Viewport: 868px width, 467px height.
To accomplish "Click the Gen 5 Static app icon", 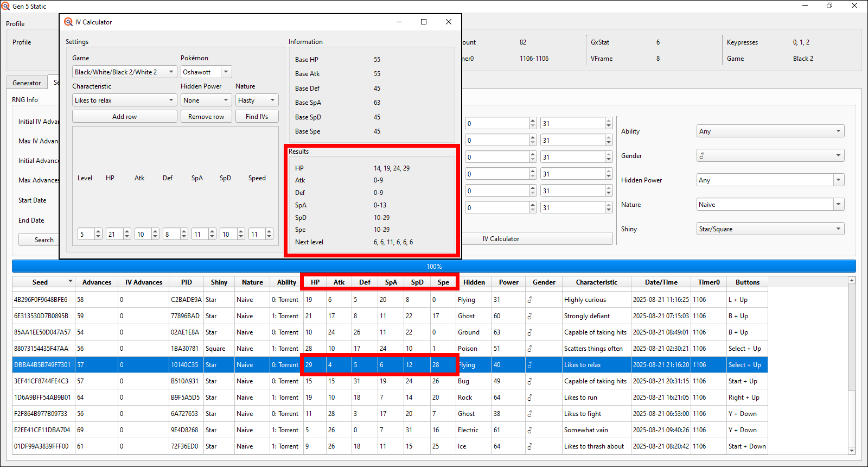I will 5,6.
